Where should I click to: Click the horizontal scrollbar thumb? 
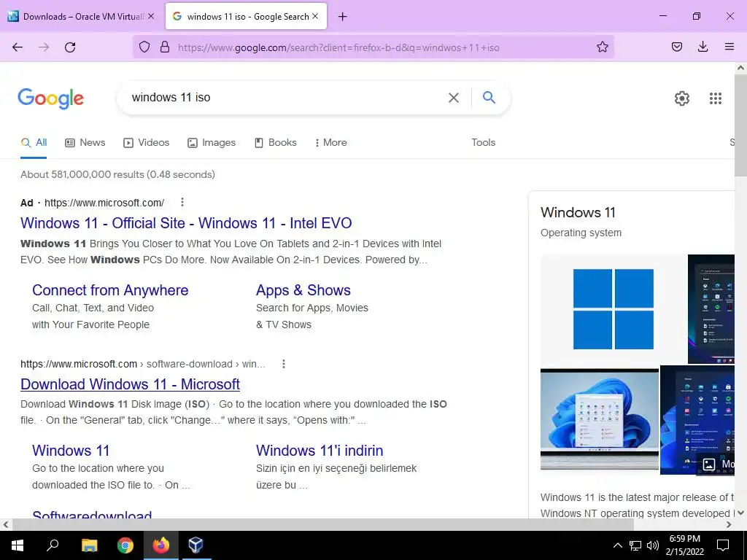pyautogui.click(x=323, y=525)
